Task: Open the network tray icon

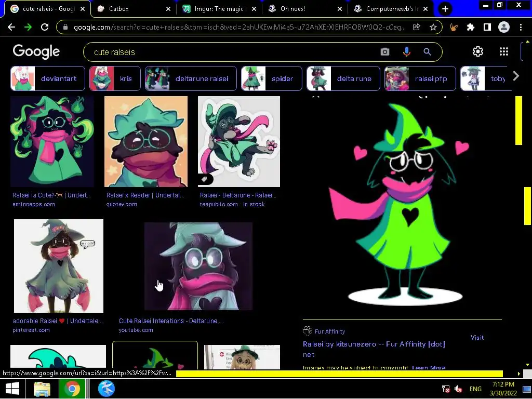Action: (x=445, y=389)
